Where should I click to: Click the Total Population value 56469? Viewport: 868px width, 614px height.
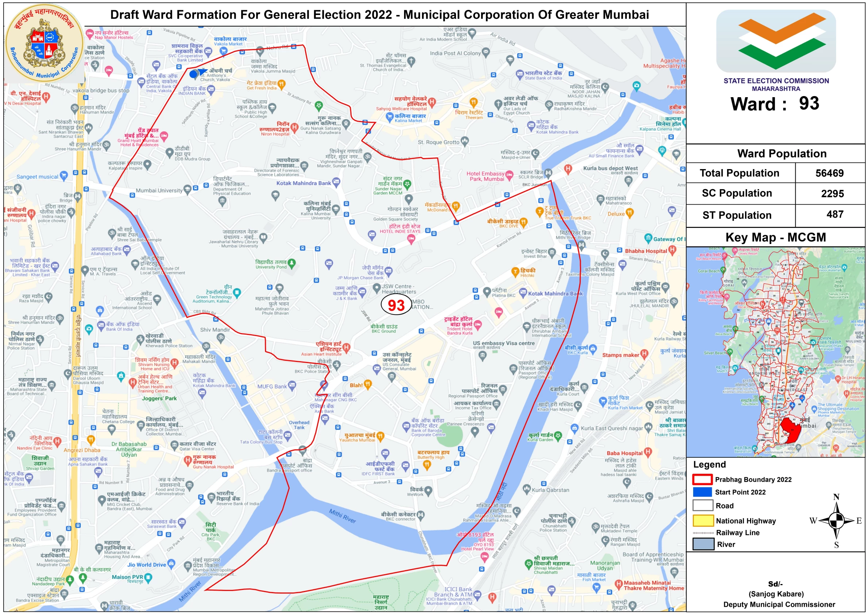click(x=829, y=173)
